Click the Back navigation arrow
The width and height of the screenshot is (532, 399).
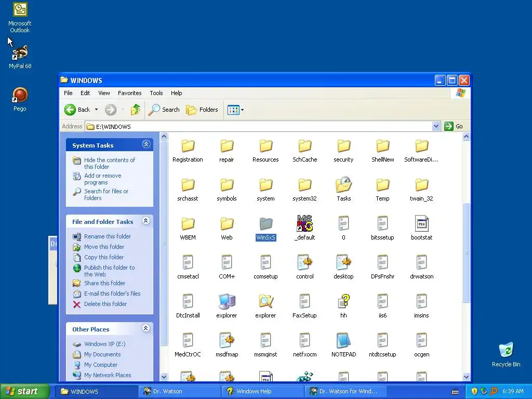(70, 110)
